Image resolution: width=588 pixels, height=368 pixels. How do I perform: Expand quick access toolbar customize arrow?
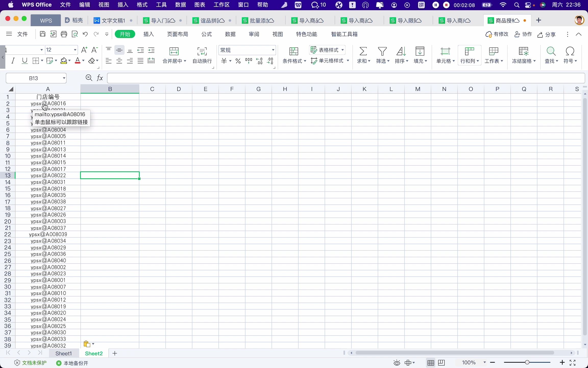107,34
